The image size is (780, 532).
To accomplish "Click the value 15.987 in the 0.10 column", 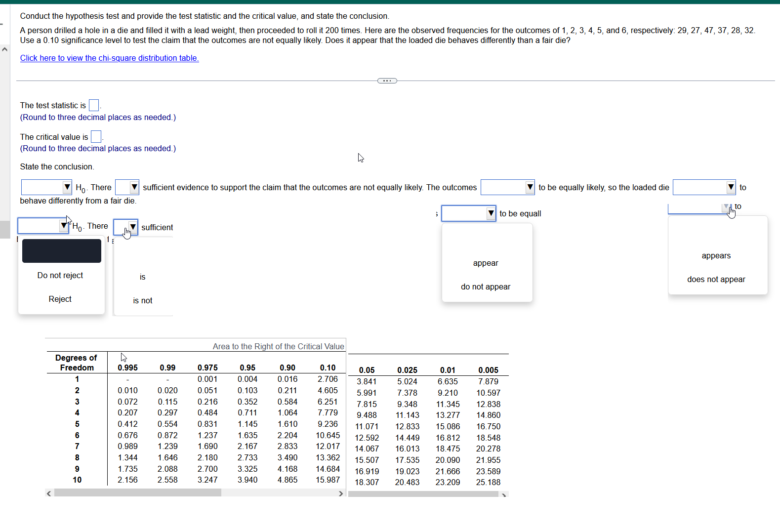I will click(328, 480).
